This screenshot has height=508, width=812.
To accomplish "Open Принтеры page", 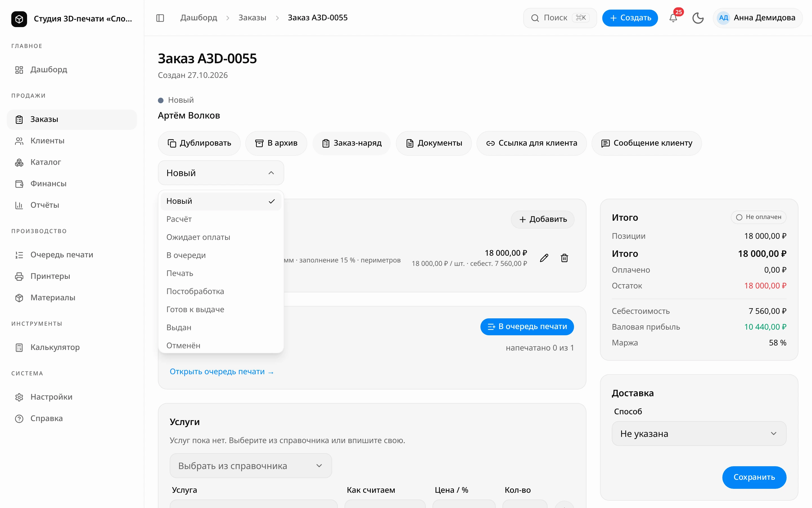I will (72, 276).
